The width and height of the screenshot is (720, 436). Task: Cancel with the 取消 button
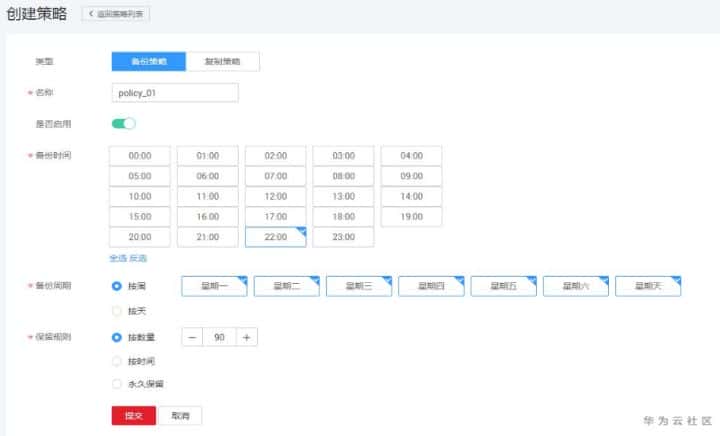180,415
